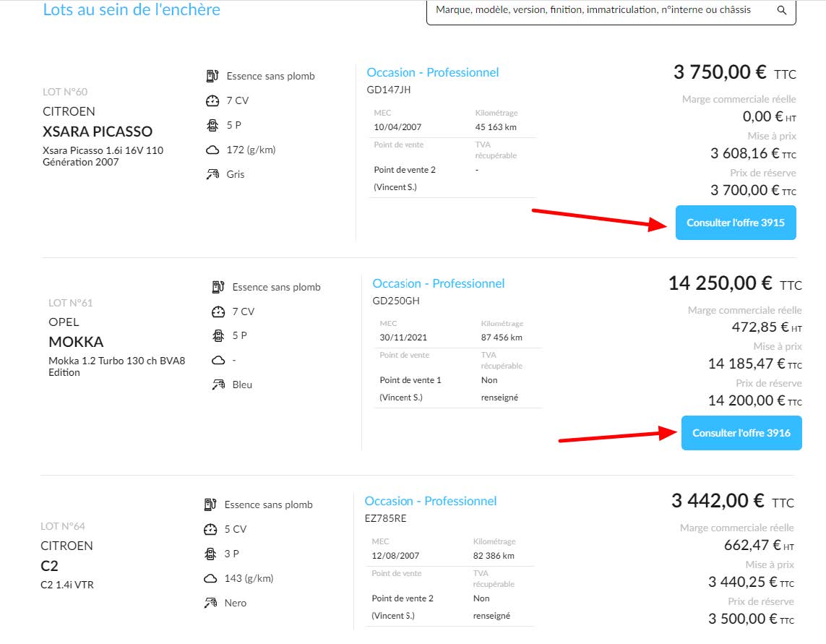Viewport: 826px width, 644px height.
Task: Click Point de vente 1 in Mokka lot
Action: (410, 380)
